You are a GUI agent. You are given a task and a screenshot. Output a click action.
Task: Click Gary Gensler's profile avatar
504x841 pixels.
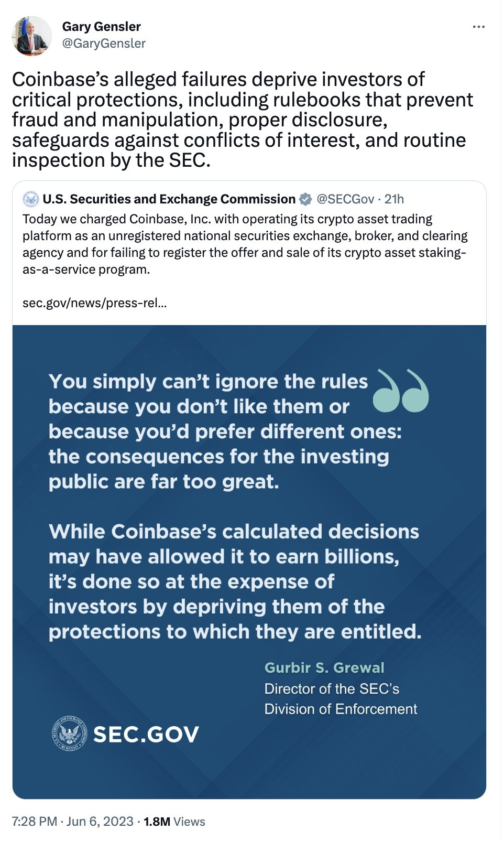pos(31,36)
